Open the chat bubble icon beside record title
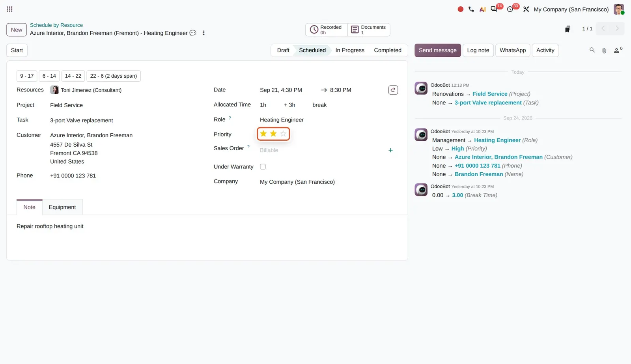Viewport: 631px width, 364px height. coord(193,33)
